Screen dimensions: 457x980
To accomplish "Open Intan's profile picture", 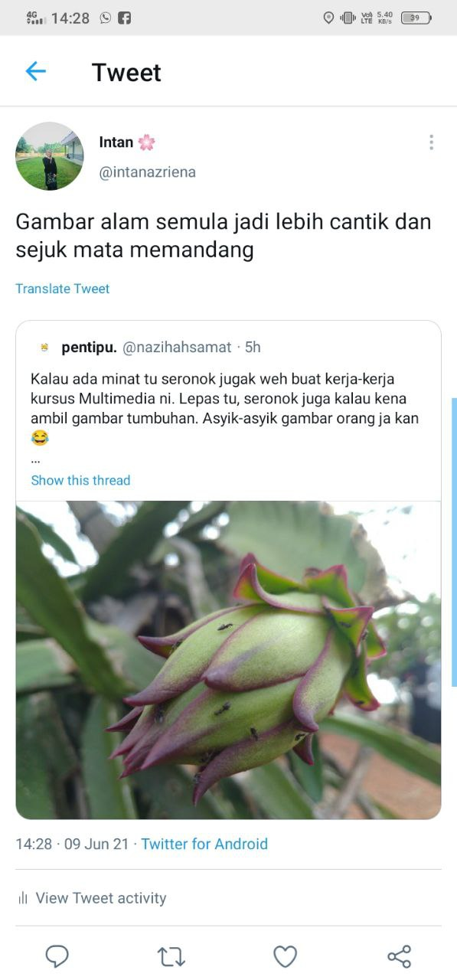I will [x=50, y=156].
